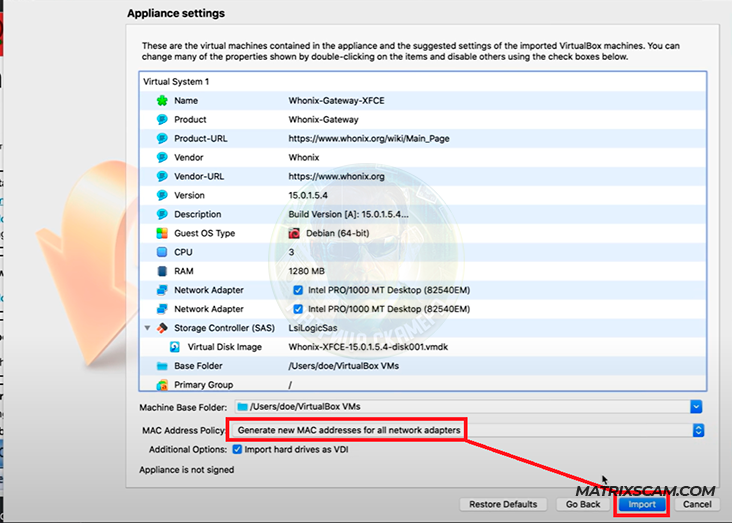Click the Appliance is not signed text
This screenshot has width=732, height=523.
187,470
